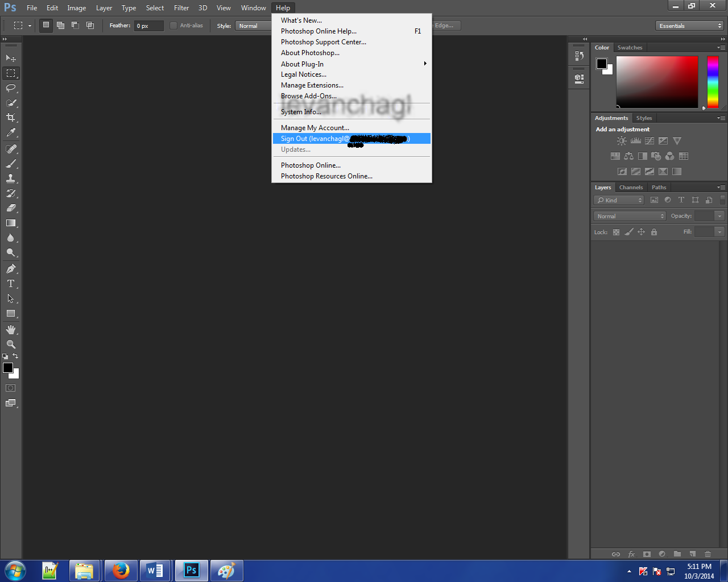Switch to the Swatches tab
The height and width of the screenshot is (582, 728).
[630, 48]
